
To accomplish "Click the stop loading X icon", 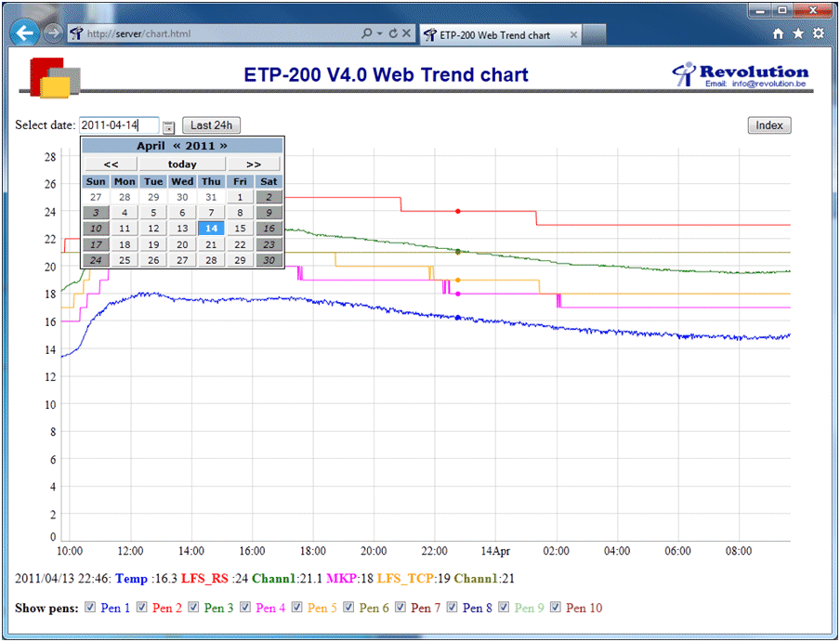I will coord(407,33).
